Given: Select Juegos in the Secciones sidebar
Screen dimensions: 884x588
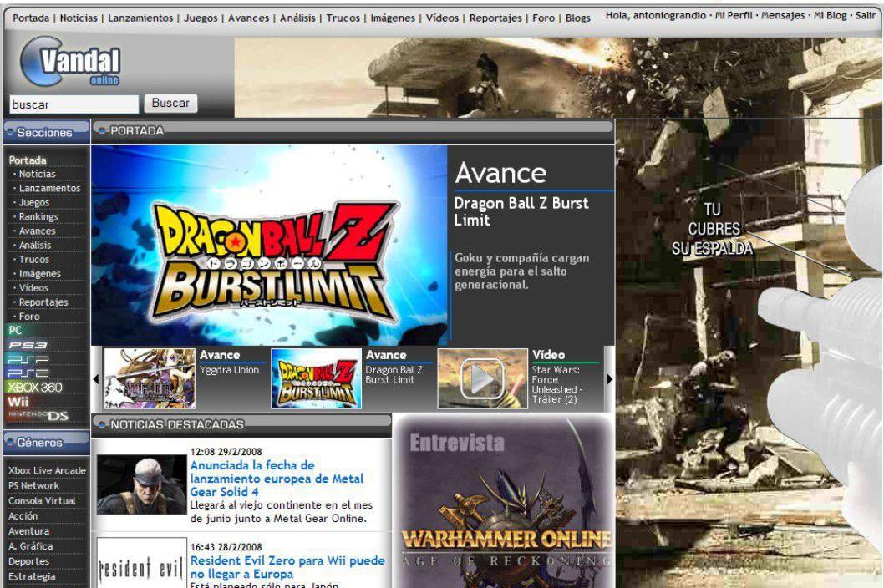Looking at the screenshot, I should [33, 202].
